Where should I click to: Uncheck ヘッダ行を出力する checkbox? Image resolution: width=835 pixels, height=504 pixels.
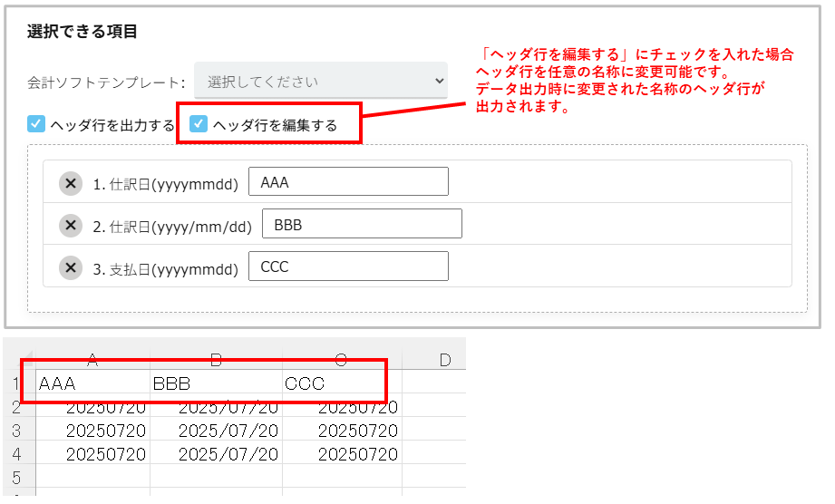pyautogui.click(x=36, y=124)
